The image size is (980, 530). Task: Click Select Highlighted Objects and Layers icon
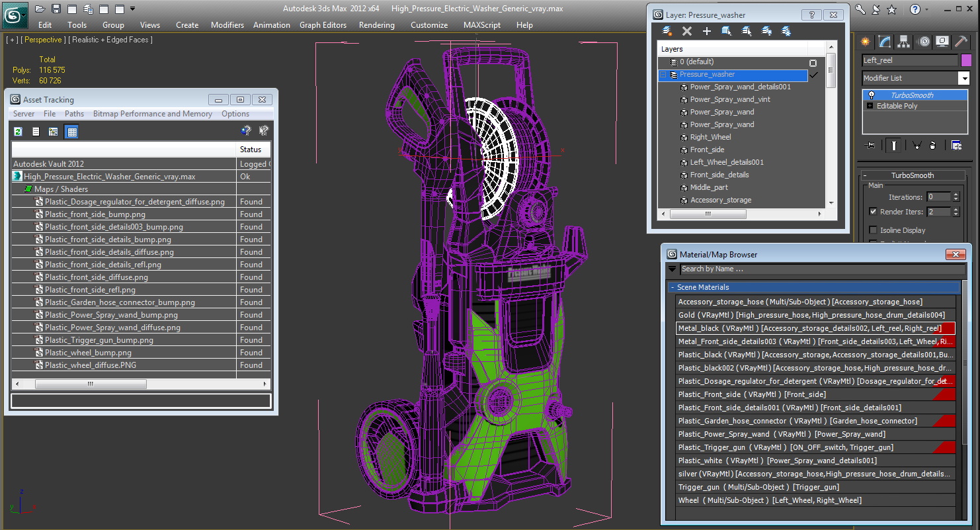click(x=727, y=31)
